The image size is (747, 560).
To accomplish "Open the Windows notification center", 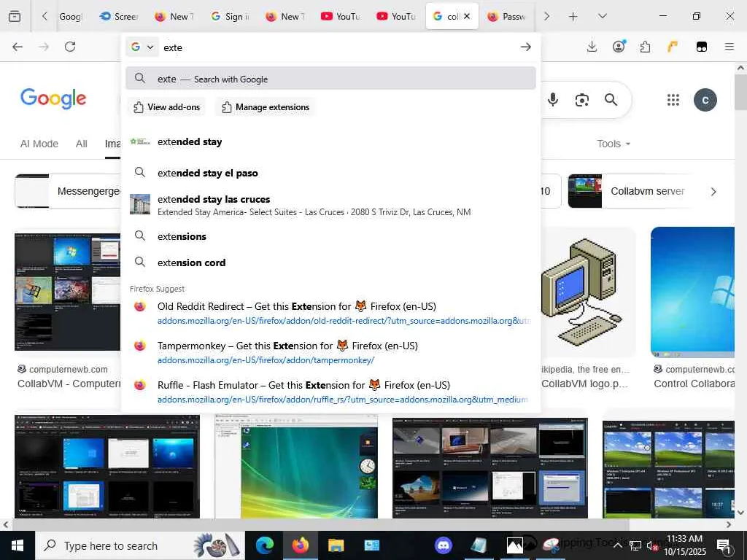I will [x=724, y=545].
